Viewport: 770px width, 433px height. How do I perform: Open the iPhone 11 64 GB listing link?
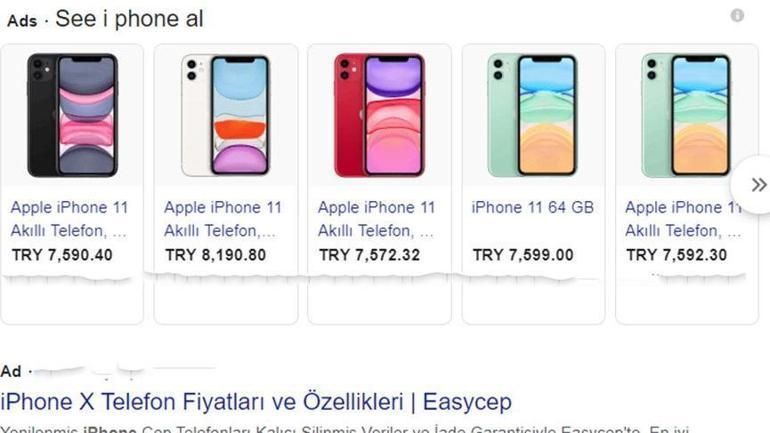[x=532, y=207]
